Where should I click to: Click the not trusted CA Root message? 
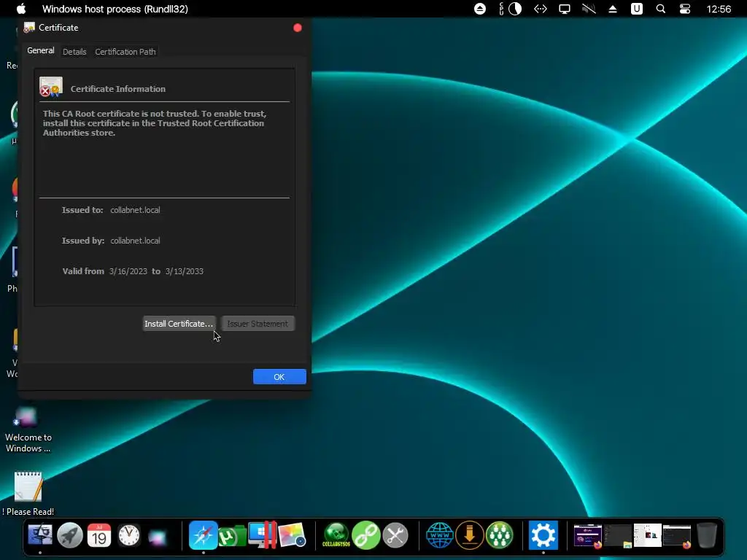[x=155, y=123]
